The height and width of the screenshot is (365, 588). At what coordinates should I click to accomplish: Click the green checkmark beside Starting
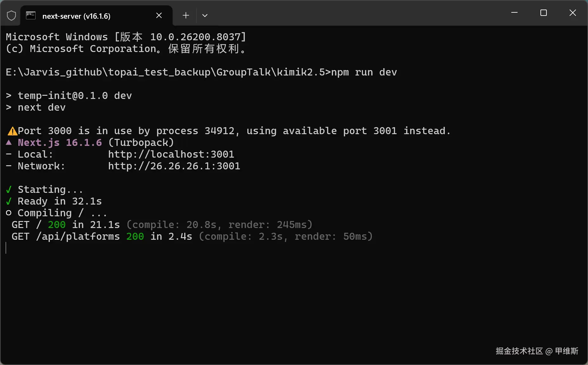(9, 190)
